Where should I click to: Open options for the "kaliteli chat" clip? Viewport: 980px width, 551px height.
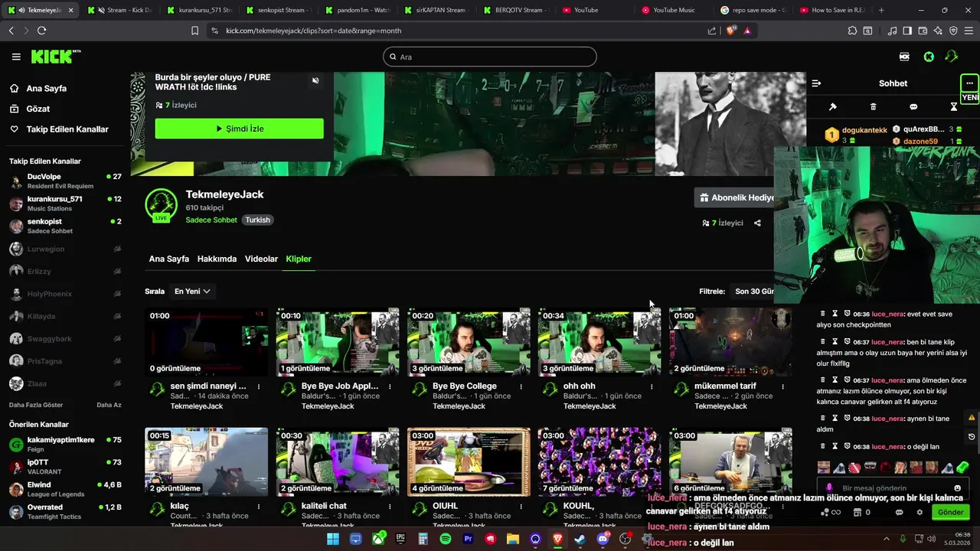click(x=390, y=507)
